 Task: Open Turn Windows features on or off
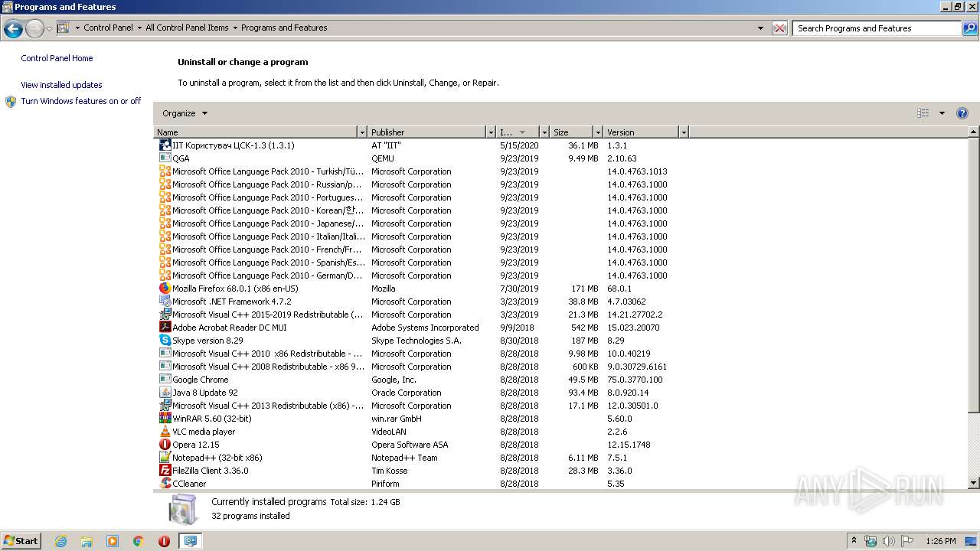click(81, 101)
